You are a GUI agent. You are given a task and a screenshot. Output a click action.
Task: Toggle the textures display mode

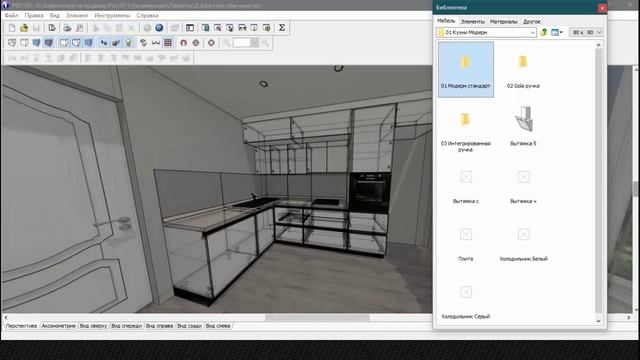coord(49,42)
